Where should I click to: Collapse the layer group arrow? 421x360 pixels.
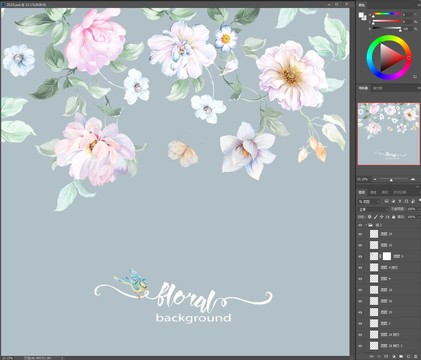click(x=366, y=225)
